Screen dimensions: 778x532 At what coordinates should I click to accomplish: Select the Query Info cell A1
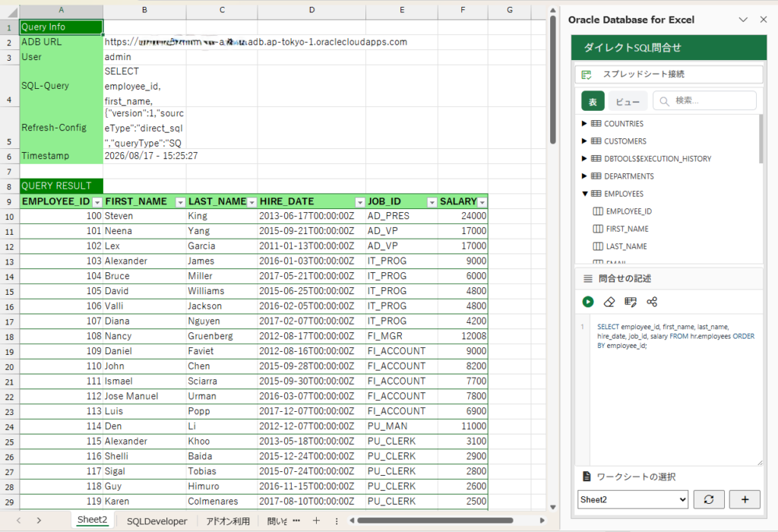coord(61,27)
